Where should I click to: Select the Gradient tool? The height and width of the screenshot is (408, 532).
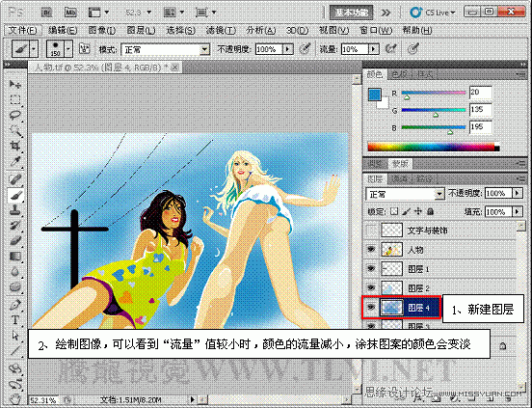tap(14, 257)
